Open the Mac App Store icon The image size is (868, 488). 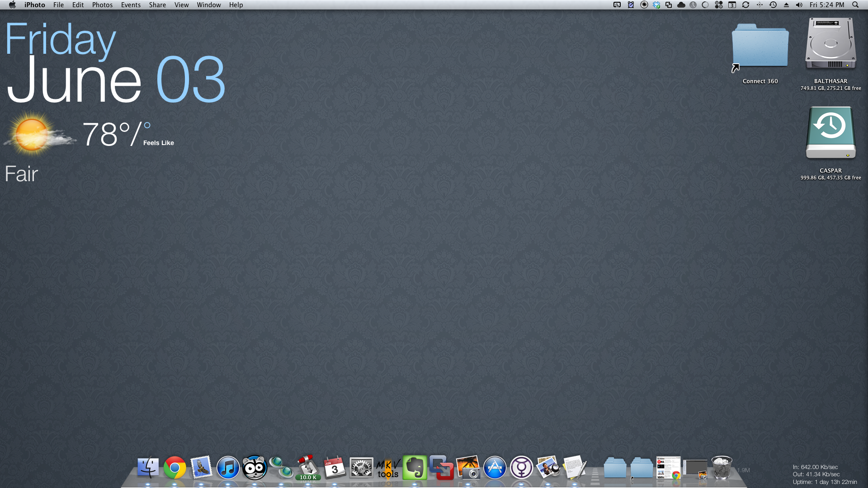495,468
